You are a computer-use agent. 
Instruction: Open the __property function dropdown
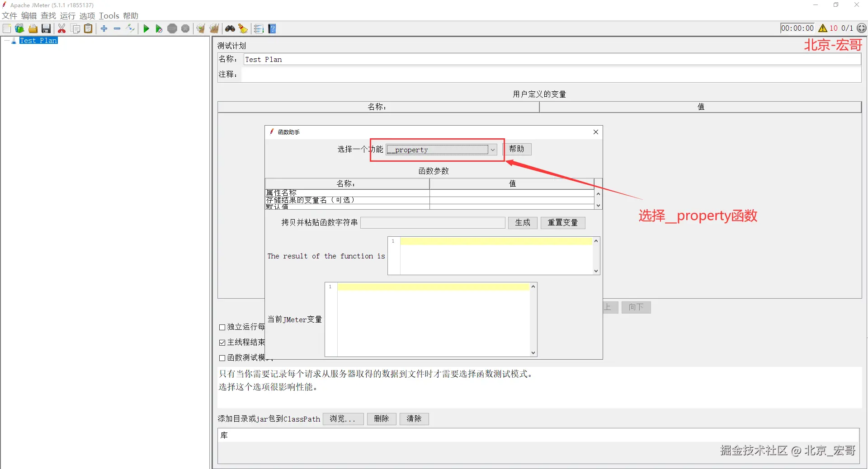point(442,150)
